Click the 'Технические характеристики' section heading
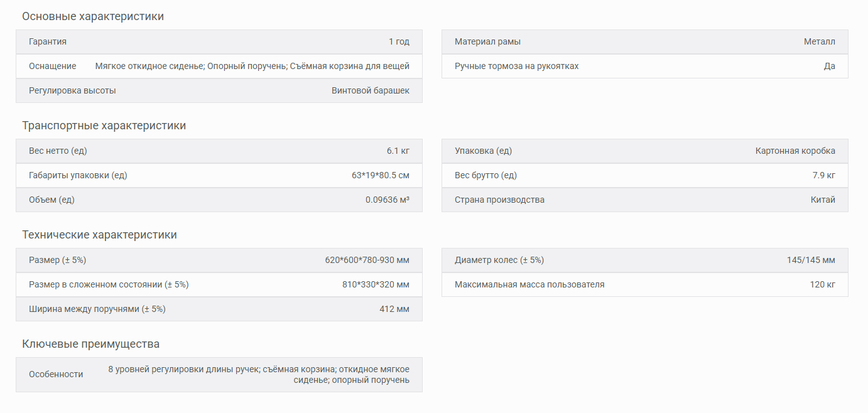Viewport: 868px width, 413px height. [99, 235]
